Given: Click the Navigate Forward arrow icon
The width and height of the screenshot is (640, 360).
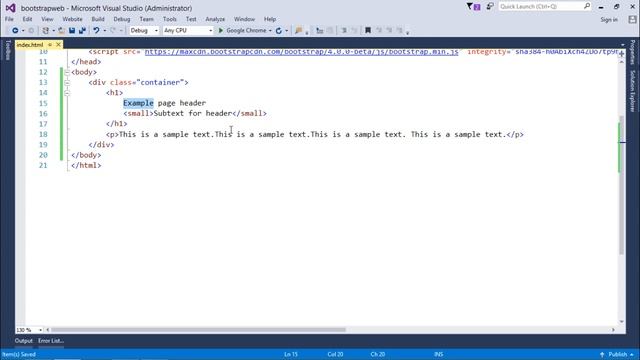Looking at the screenshot, I should point(31,31).
